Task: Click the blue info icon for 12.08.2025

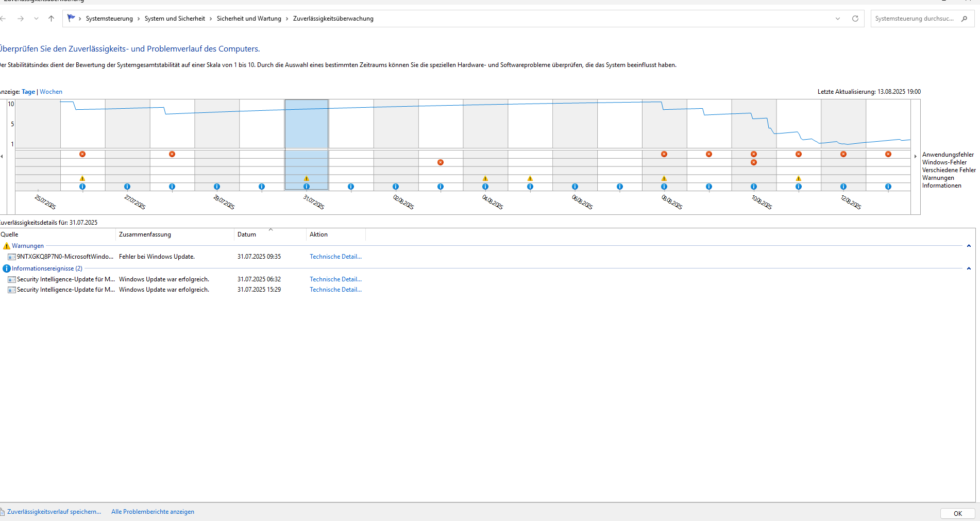Action: point(843,187)
